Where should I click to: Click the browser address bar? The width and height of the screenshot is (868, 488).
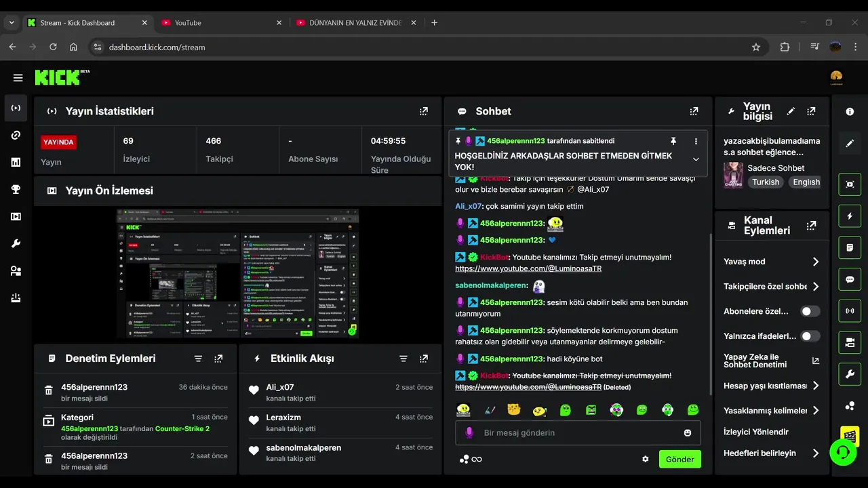pyautogui.click(x=427, y=47)
